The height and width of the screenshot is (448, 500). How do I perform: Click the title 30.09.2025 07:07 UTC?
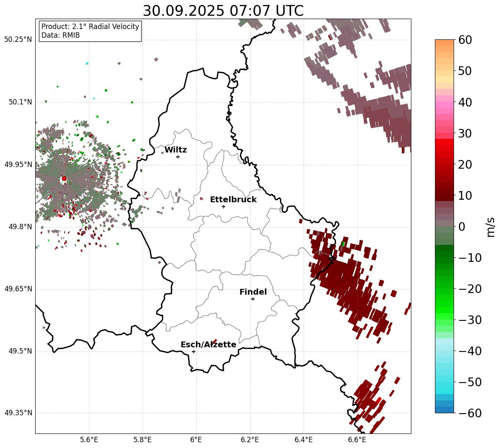(223, 10)
